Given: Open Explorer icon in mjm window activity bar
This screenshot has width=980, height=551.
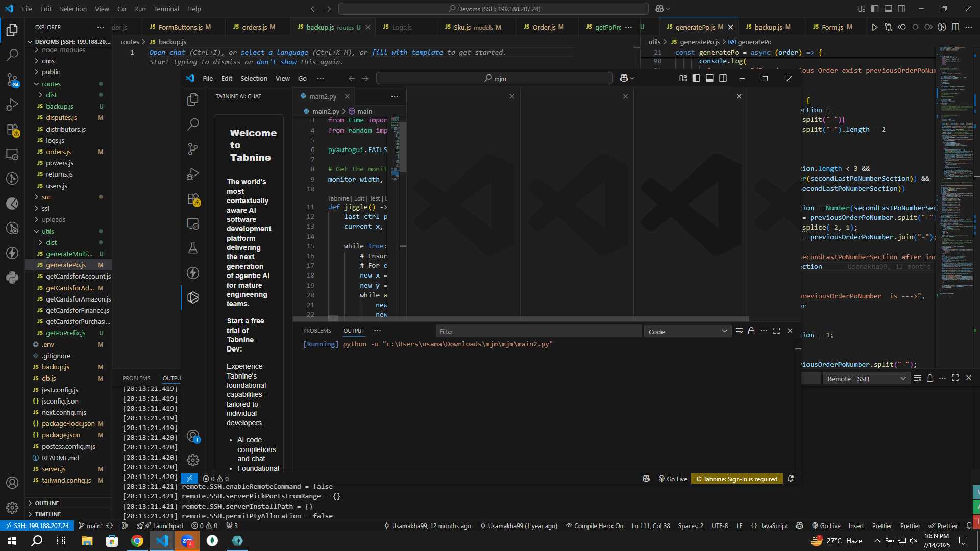Looking at the screenshot, I should click(x=193, y=99).
